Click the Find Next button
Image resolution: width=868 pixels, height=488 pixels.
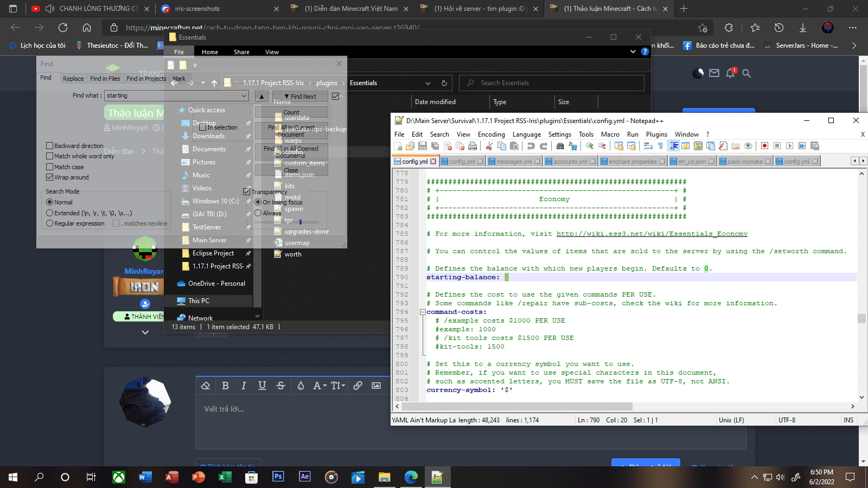pos(300,97)
